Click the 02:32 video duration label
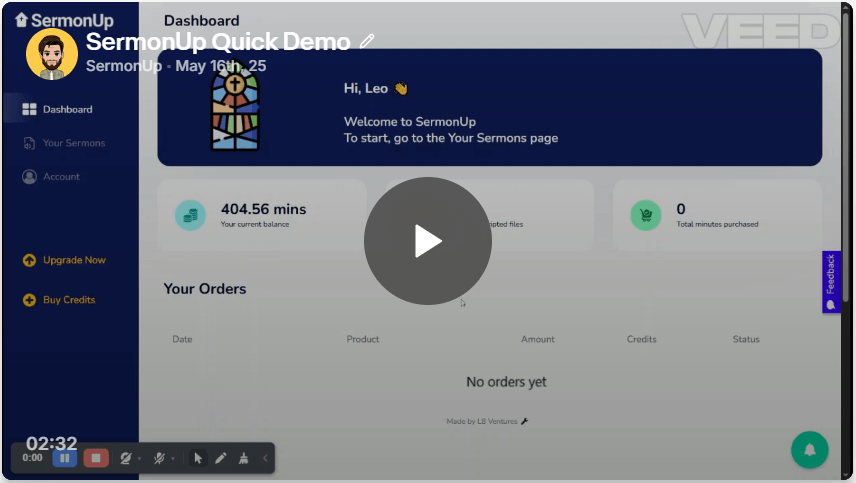Image resolution: width=856 pixels, height=483 pixels. tap(52, 443)
